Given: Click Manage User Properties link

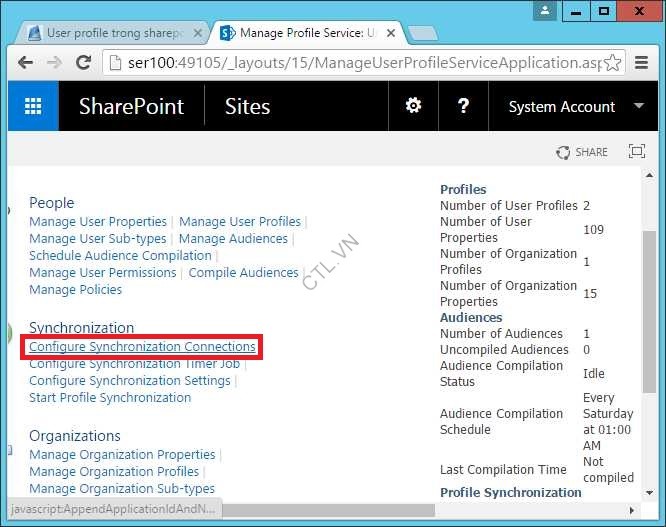Looking at the screenshot, I should (98, 222).
